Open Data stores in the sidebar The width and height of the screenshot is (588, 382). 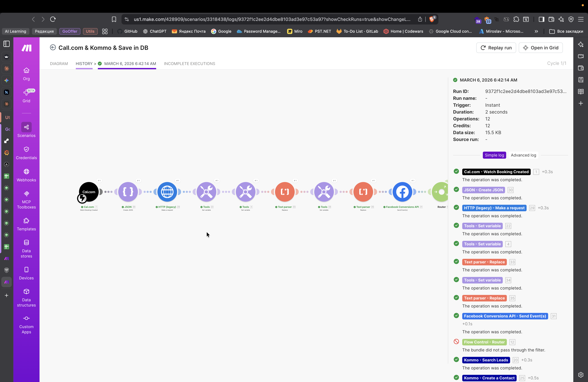(26, 249)
